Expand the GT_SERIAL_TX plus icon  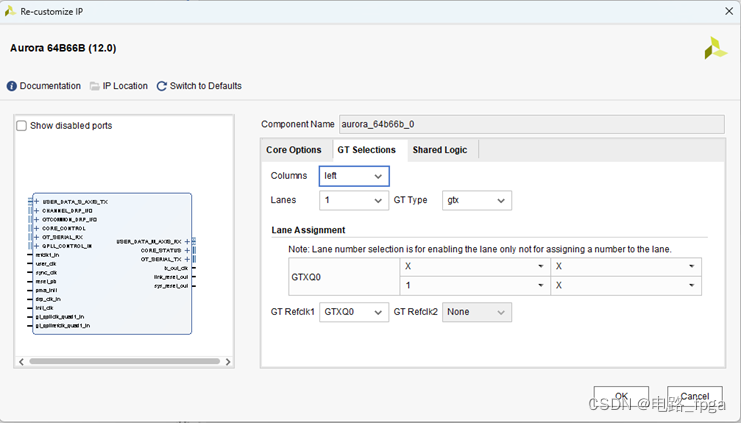click(187, 259)
